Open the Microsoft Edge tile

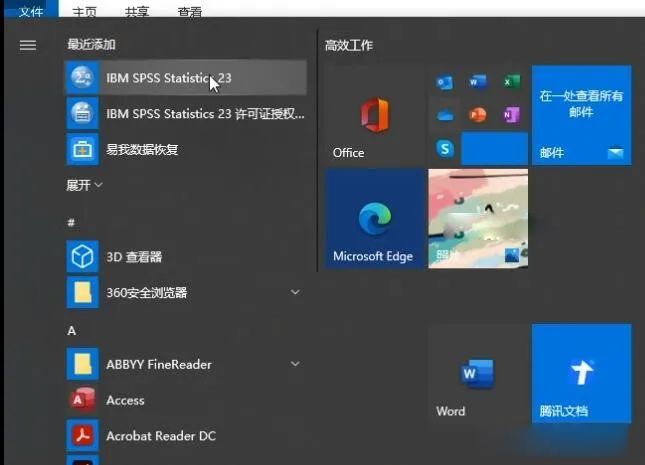click(x=375, y=219)
